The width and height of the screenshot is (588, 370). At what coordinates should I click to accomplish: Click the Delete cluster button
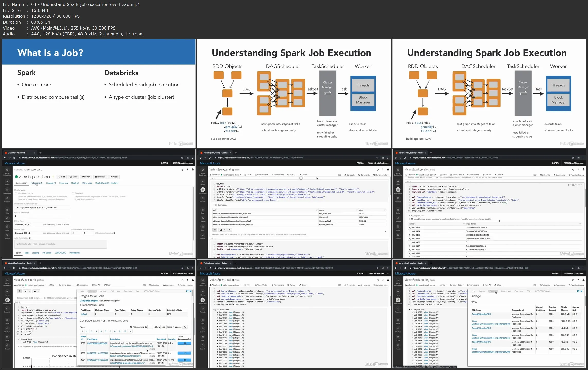[x=114, y=177]
